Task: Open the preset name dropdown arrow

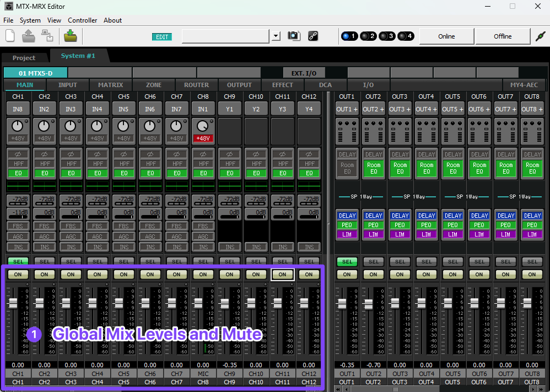Action: click(x=276, y=36)
